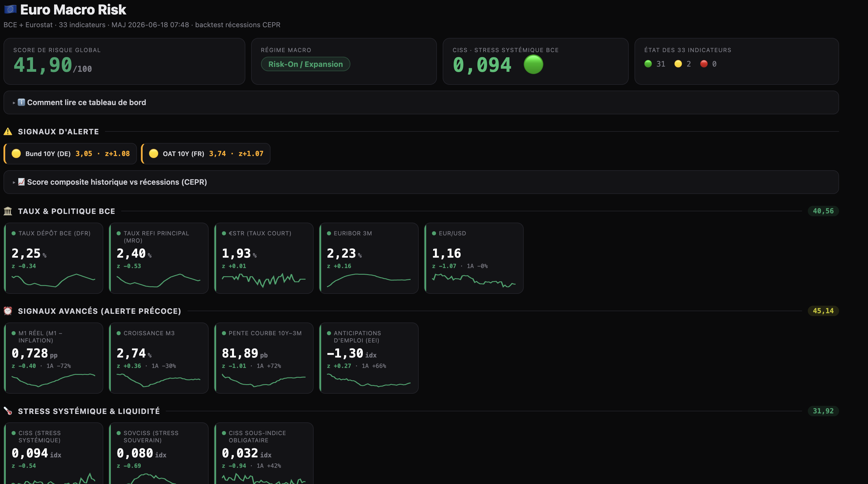Click the 45,14 score badge for Signaux avancés
This screenshot has height=484, width=868.
(x=823, y=311)
